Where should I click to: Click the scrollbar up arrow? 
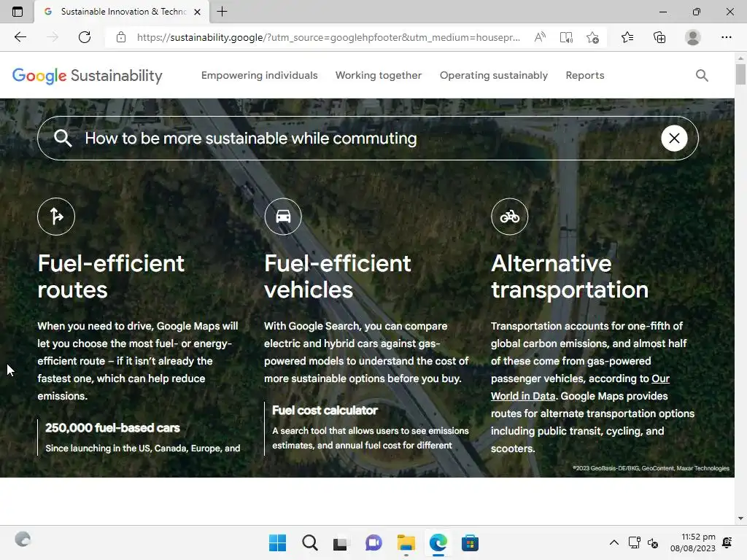(x=740, y=58)
